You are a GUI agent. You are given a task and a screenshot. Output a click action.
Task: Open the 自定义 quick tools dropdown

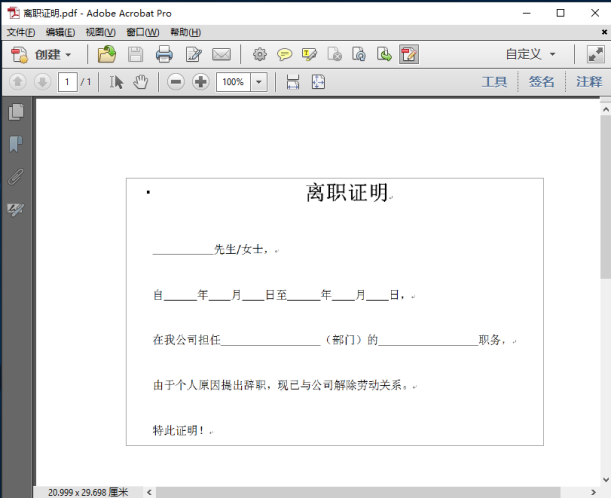(x=530, y=54)
